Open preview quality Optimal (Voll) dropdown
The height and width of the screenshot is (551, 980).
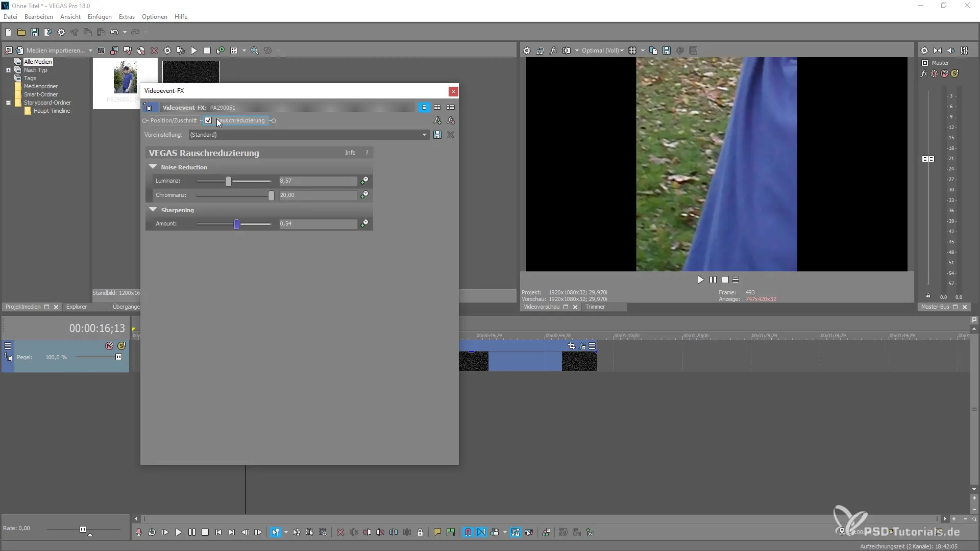(603, 51)
